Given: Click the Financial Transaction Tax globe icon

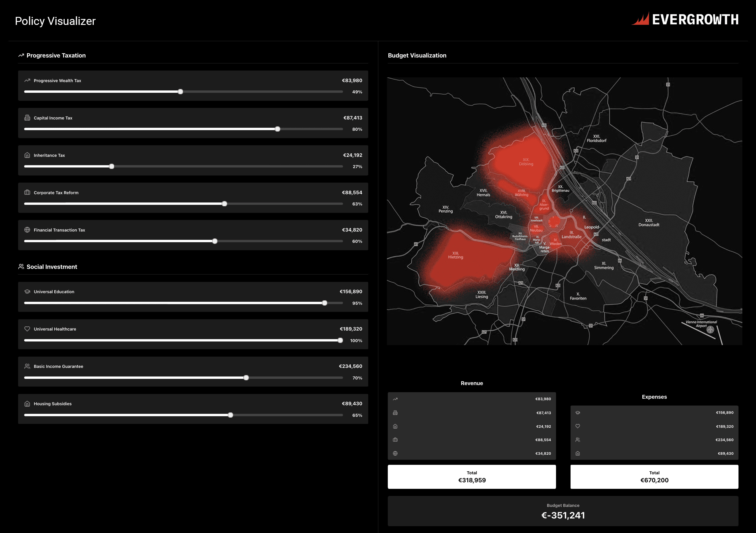Looking at the screenshot, I should [x=27, y=230].
